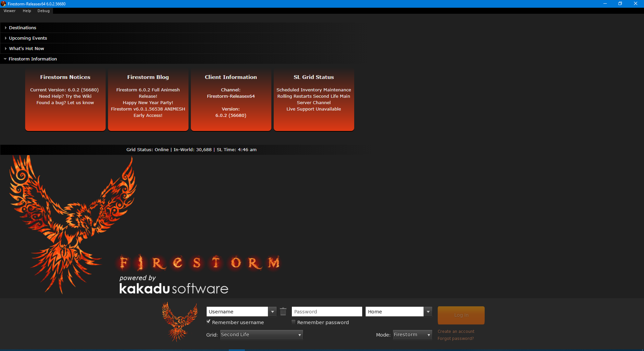Open the Mode dropdown set to Firestorm
This screenshot has width=644, height=351.
412,335
